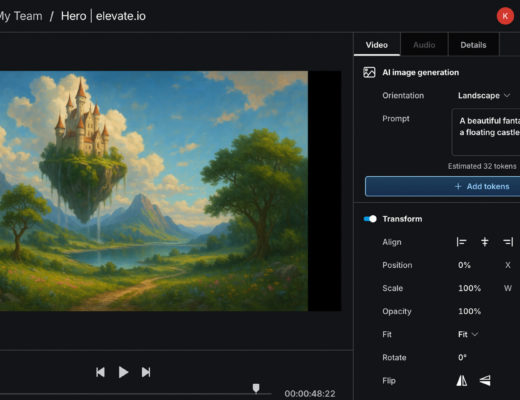Edit the Opacity 100% value

coord(469,311)
